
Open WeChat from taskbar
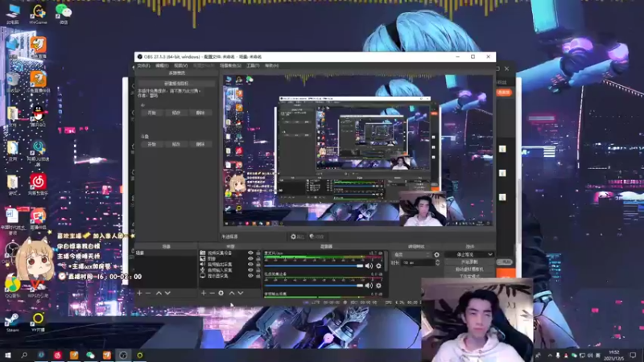pyautogui.click(x=90, y=356)
